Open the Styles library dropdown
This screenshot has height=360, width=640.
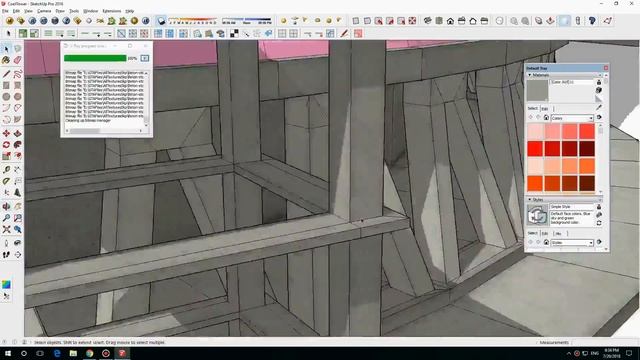pos(572,242)
